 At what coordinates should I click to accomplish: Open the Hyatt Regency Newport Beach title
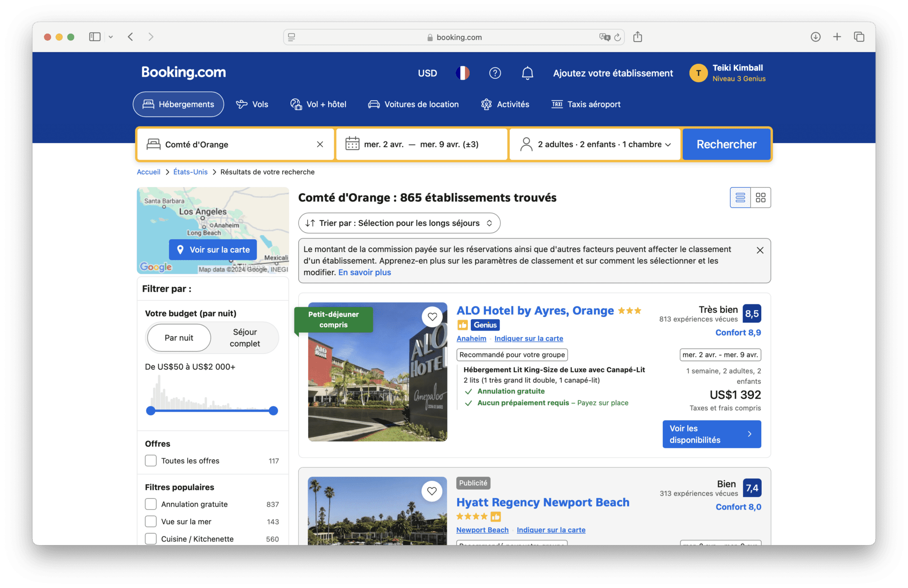point(543,502)
